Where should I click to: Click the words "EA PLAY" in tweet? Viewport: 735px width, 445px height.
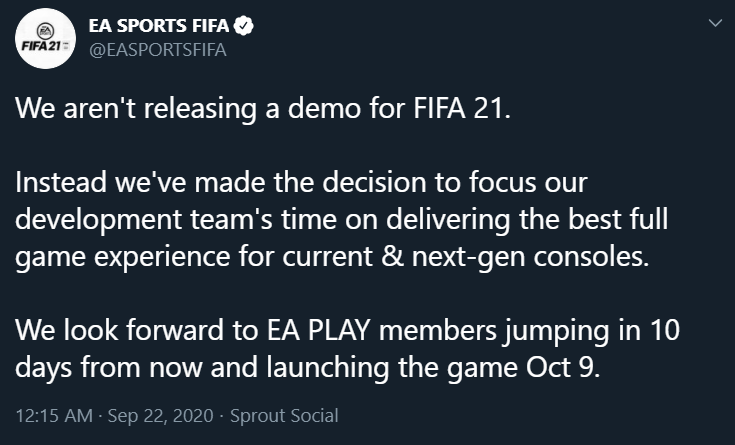[319, 330]
